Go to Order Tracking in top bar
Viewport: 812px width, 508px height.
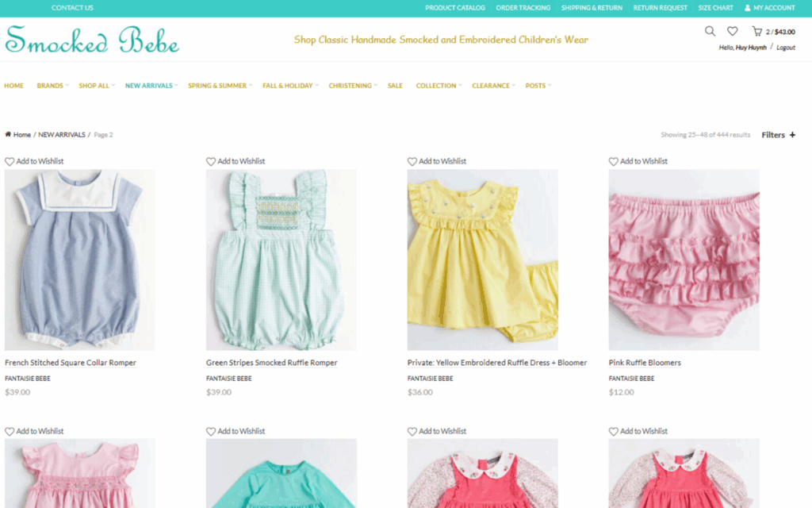(x=523, y=8)
